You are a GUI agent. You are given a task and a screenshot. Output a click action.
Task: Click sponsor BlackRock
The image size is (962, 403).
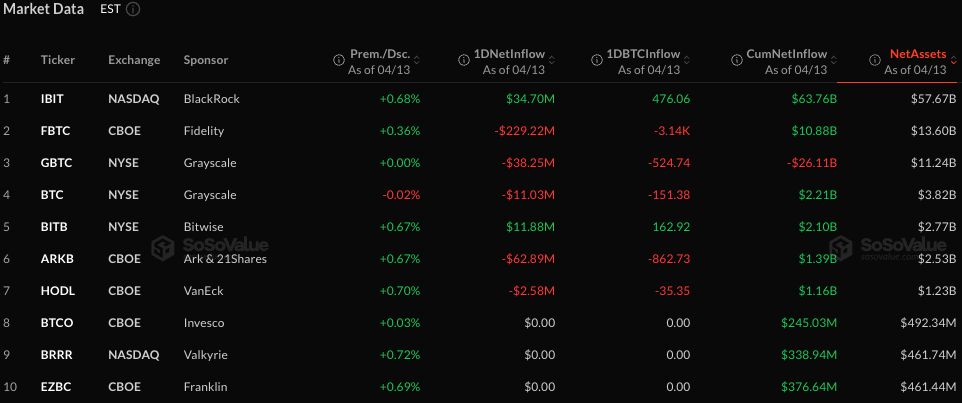tap(212, 99)
